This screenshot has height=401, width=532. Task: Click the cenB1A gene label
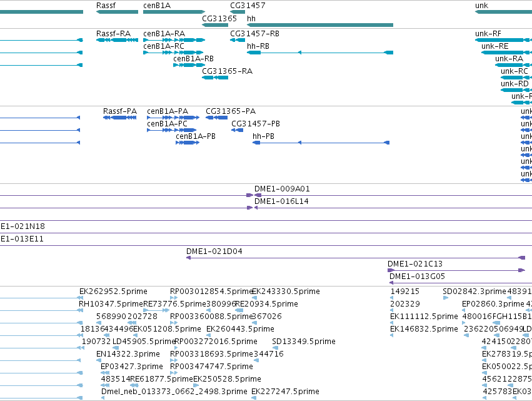157,6
